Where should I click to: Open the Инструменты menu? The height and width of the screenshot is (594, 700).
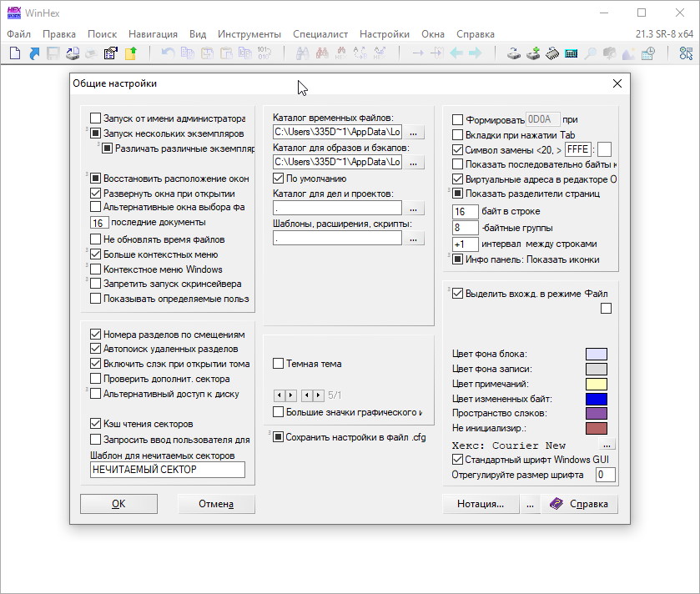[249, 34]
